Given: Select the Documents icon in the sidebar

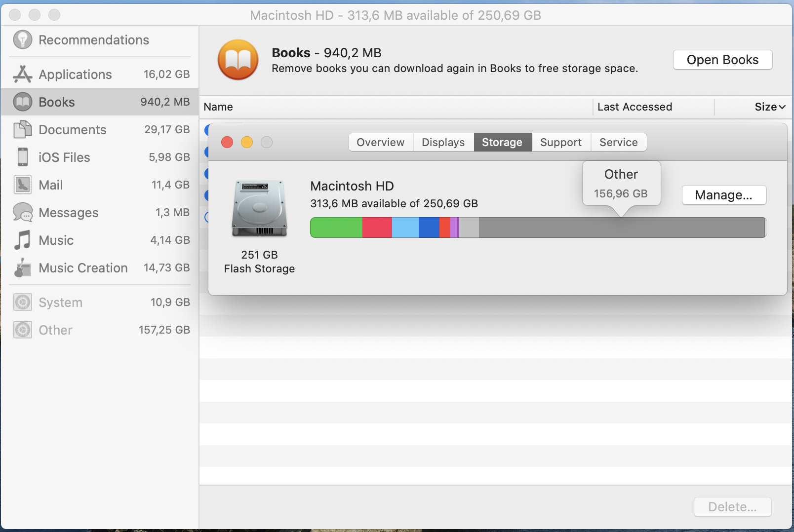Looking at the screenshot, I should pos(23,130).
